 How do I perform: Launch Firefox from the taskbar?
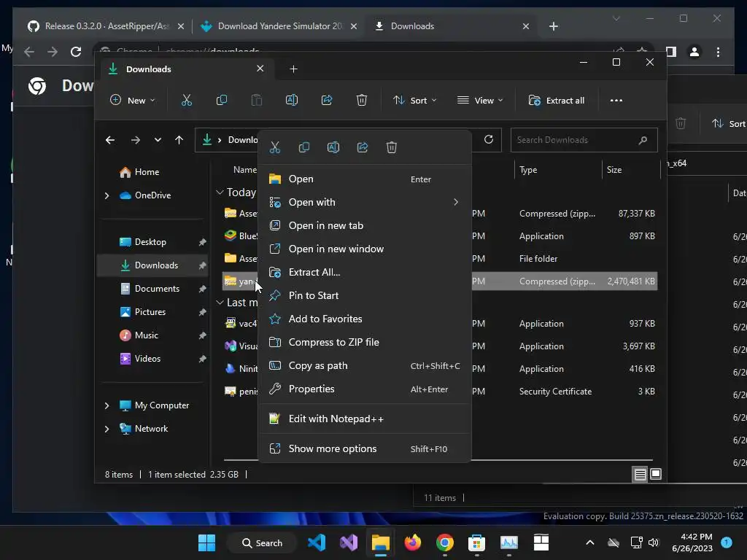coord(413,542)
